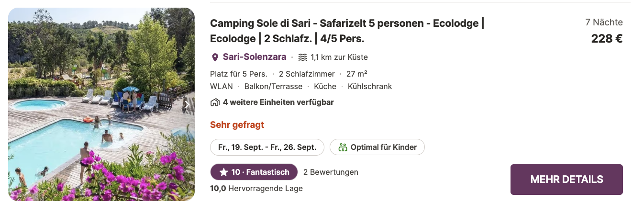Open the 2 Bewertungen reviews text
Screen dimensions: 644x204
click(331, 172)
